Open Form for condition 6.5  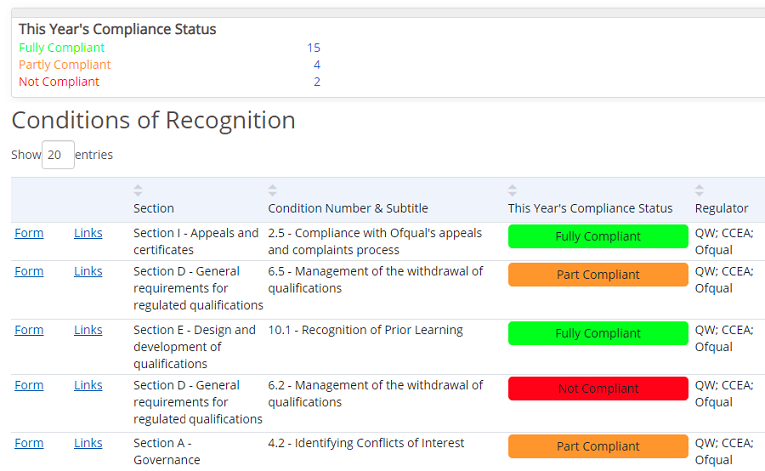(29, 271)
